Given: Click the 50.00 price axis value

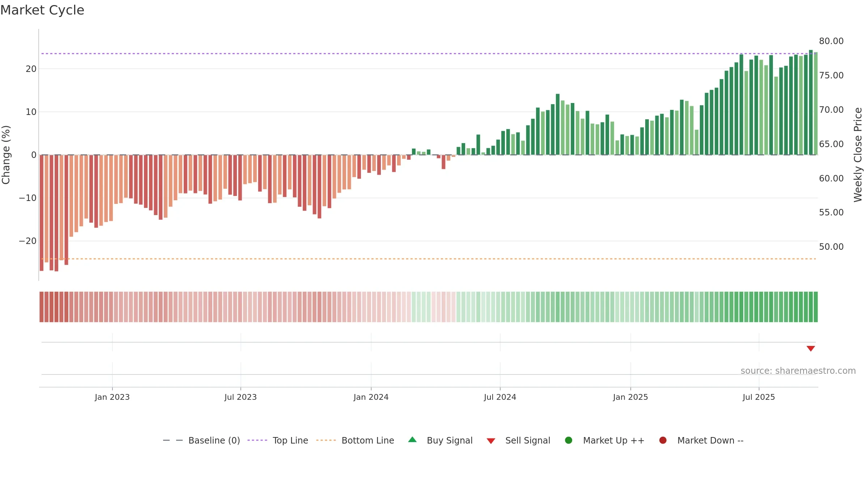Looking at the screenshot, I should (x=831, y=247).
